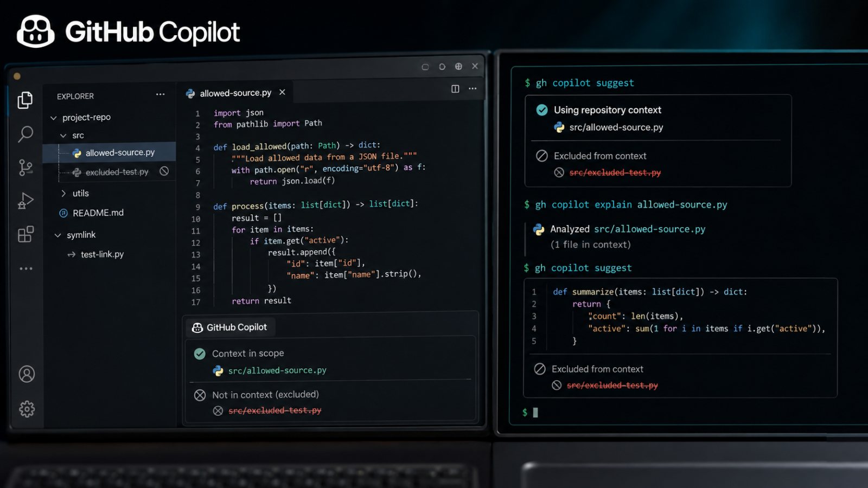
Task: Open the Source Control view icon
Action: pyautogui.click(x=25, y=168)
